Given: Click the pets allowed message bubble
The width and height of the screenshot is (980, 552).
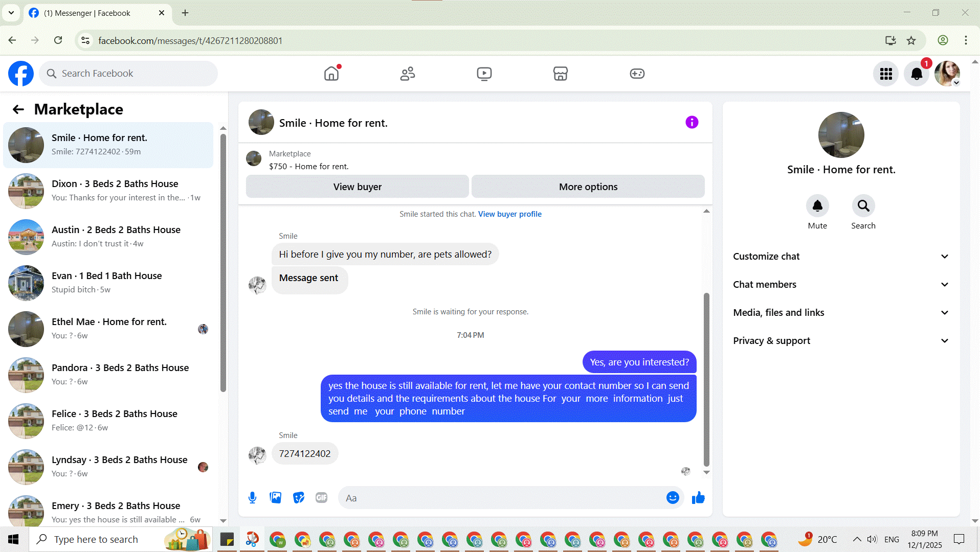Looking at the screenshot, I should click(385, 255).
